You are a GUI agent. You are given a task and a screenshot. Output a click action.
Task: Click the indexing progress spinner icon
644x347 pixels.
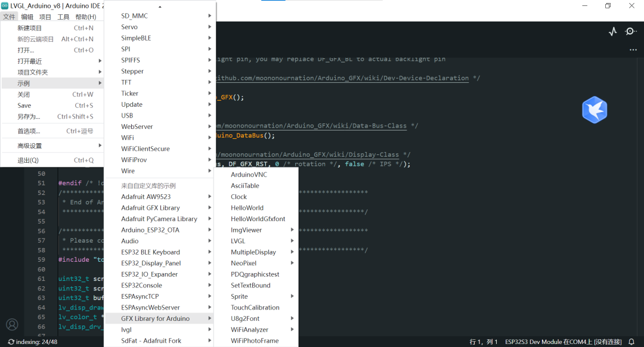11,342
